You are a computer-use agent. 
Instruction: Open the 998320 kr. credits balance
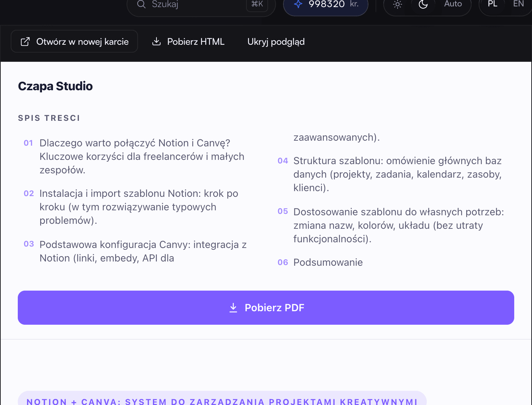(x=325, y=5)
